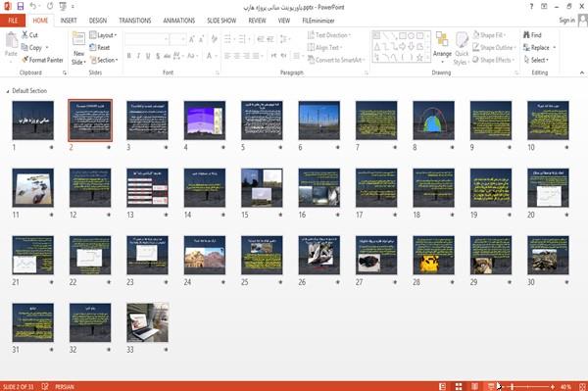Switch to Reading View in status bar
The image size is (588, 391).
(x=474, y=386)
